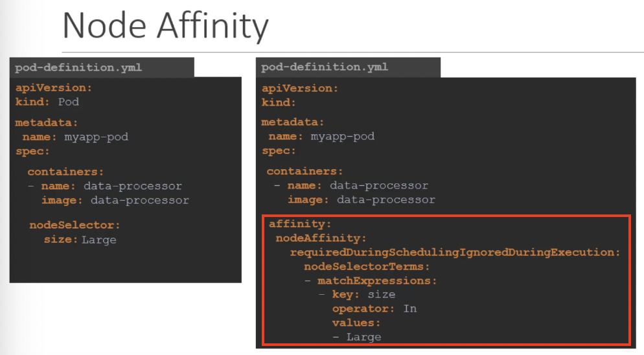
Task: Click the matchExpressions: key
Action: click(x=377, y=281)
